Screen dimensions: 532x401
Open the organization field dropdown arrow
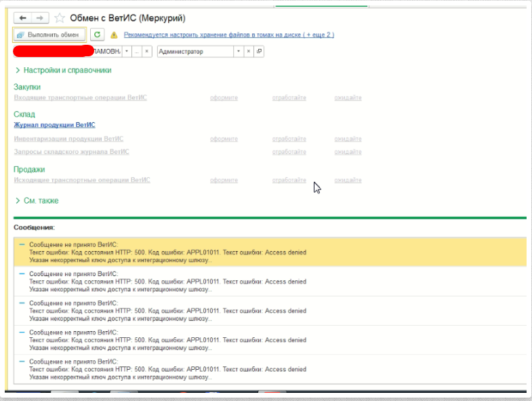127,52
